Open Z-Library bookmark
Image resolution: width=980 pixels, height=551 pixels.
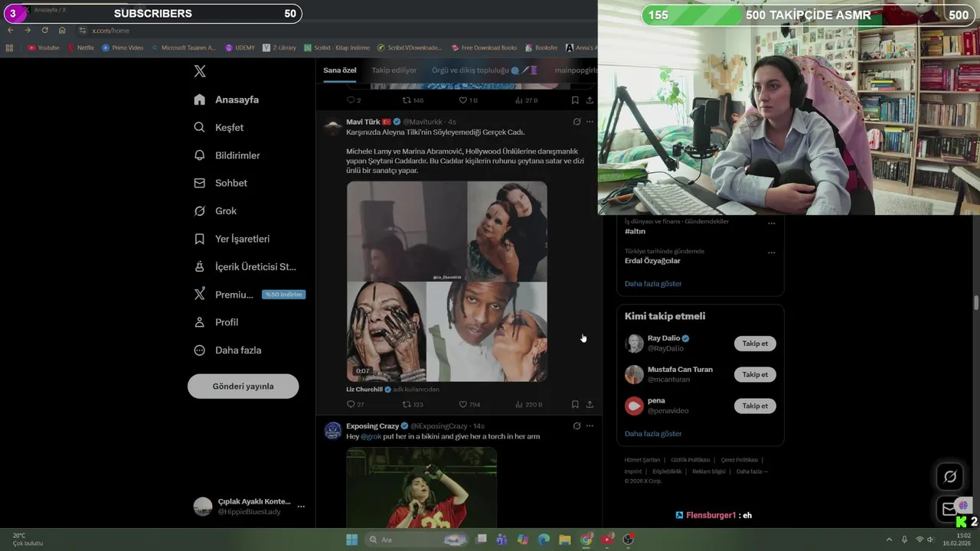tap(279, 47)
